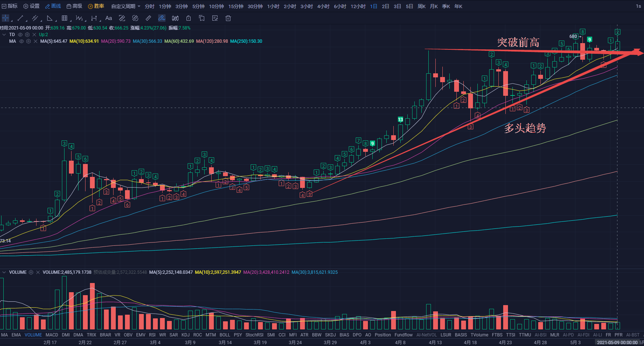
Task: Open MA indicator settings gear
Action: coord(28,41)
